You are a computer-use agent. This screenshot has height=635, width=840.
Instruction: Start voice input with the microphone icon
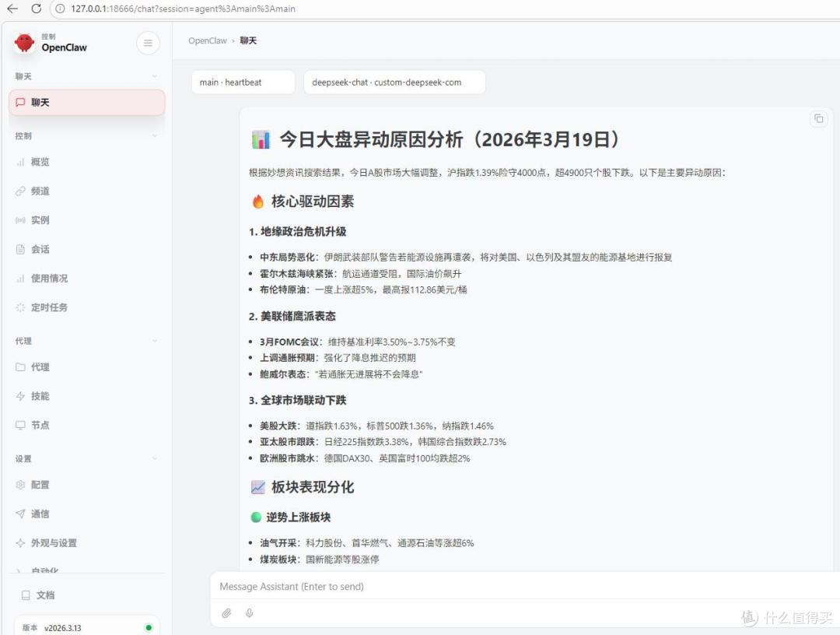point(249,613)
